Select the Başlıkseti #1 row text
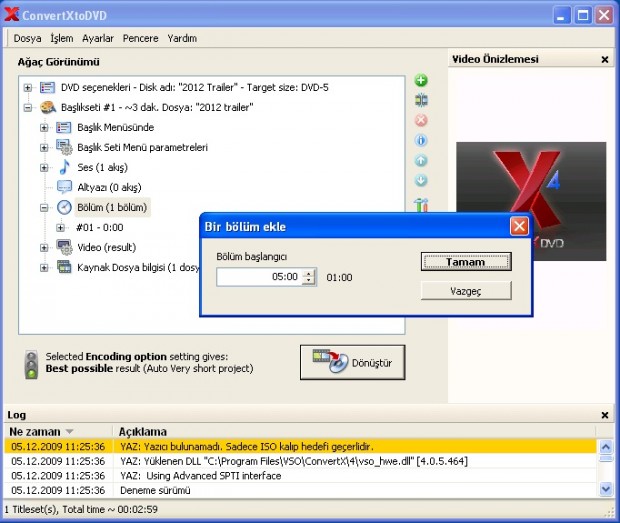This screenshot has height=523, width=620. click(x=157, y=107)
